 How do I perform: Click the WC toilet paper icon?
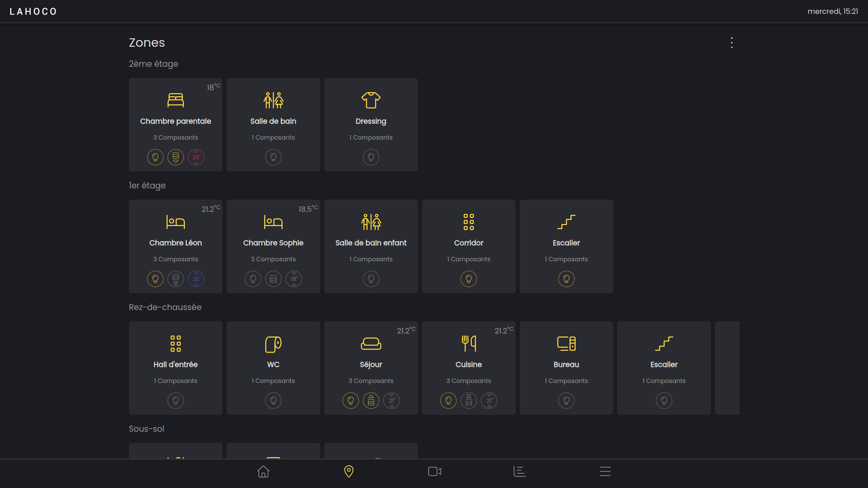[273, 344]
